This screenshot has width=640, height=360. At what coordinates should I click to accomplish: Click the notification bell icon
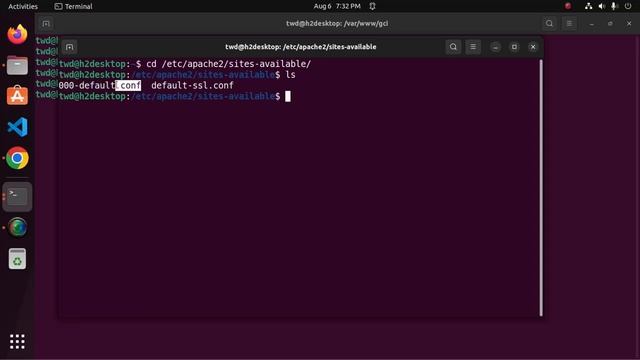click(x=372, y=6)
